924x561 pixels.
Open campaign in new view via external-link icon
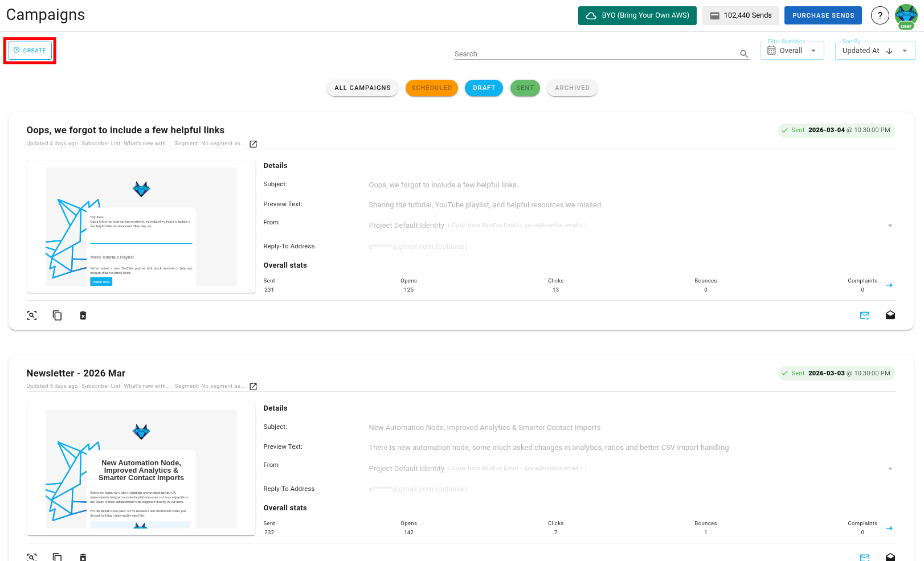click(253, 144)
